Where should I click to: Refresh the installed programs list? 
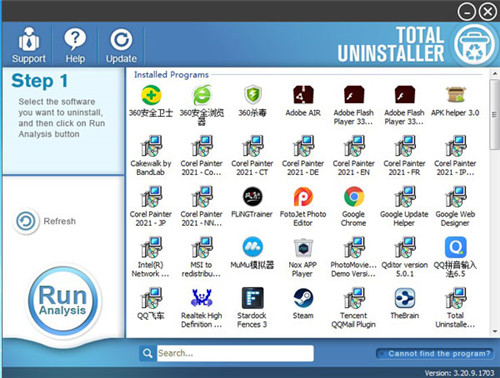pos(46,221)
